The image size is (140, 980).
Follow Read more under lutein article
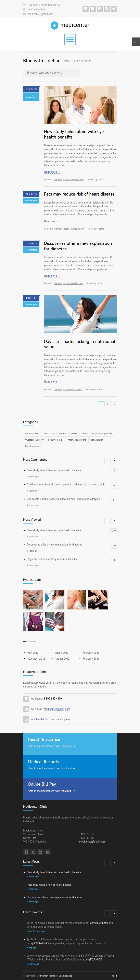click(x=52, y=172)
